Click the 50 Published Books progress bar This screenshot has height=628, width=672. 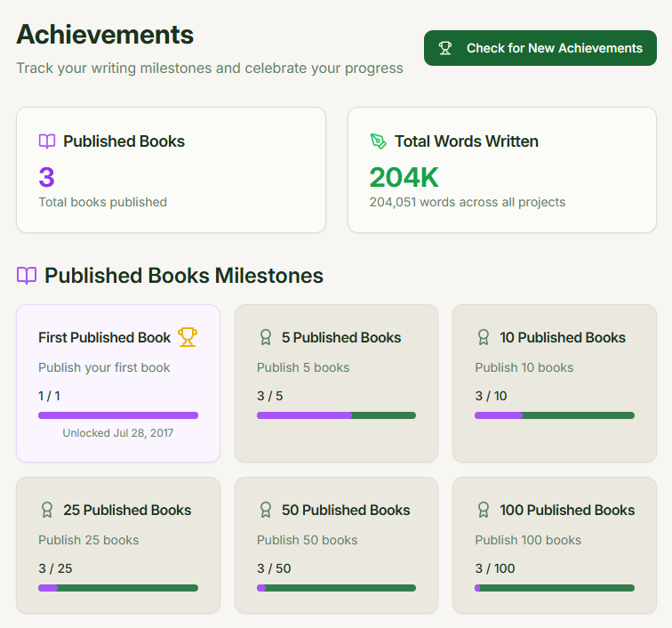click(336, 588)
